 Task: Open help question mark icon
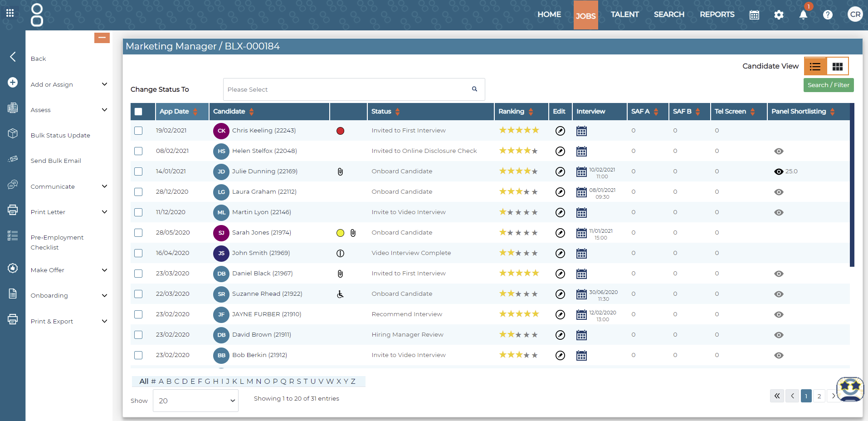click(x=828, y=15)
